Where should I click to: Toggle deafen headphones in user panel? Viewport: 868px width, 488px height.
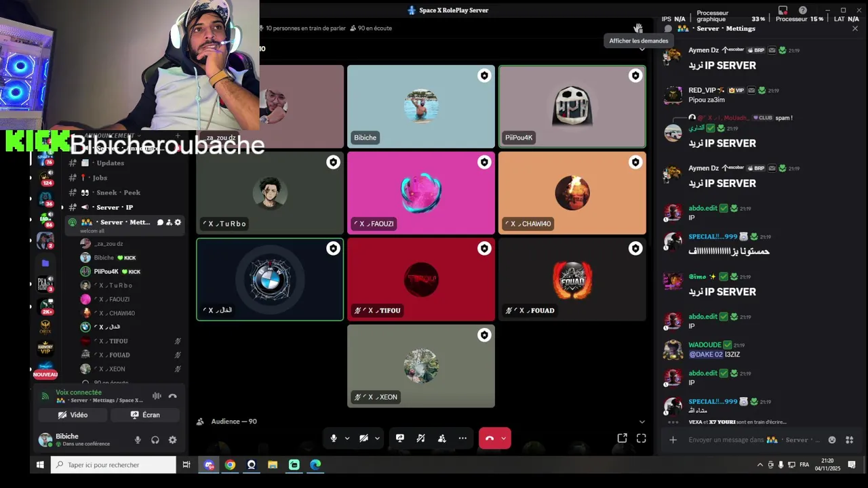pos(155,440)
